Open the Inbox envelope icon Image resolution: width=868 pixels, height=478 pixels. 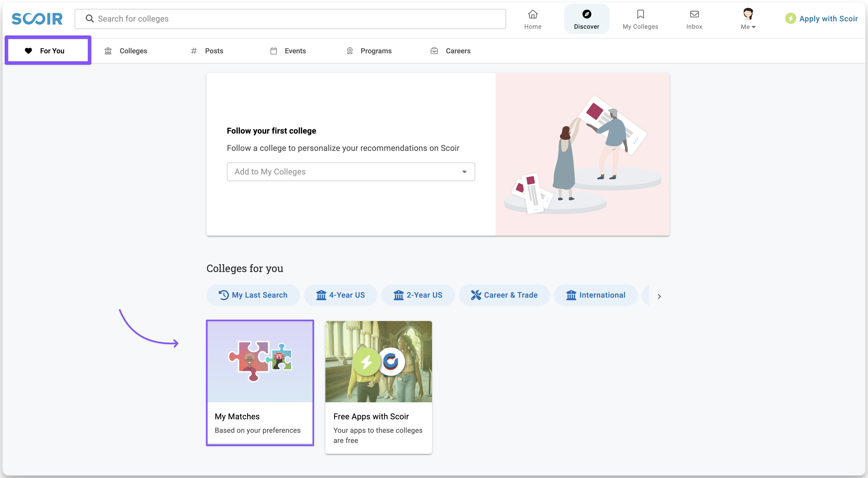pyautogui.click(x=694, y=14)
